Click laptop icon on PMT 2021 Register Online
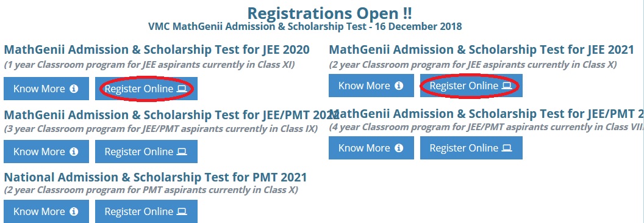The image size is (644, 223). [x=182, y=212]
